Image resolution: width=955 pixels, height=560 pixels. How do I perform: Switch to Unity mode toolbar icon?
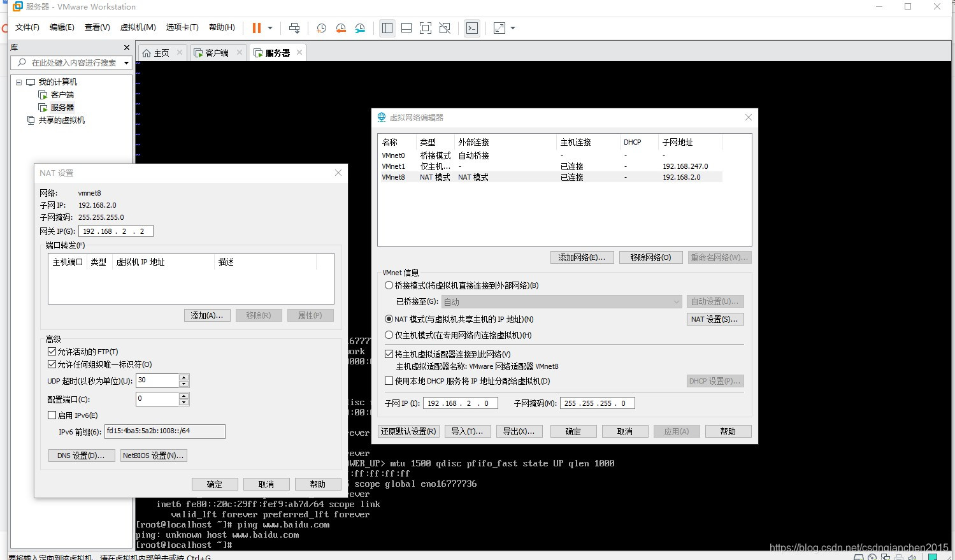[445, 28]
